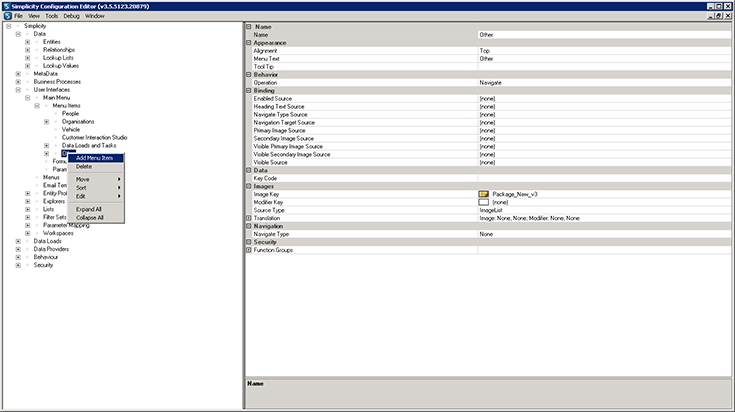Viewport: 735px width, 412px height.
Task: Expand the Security tree node
Action: [x=18, y=265]
